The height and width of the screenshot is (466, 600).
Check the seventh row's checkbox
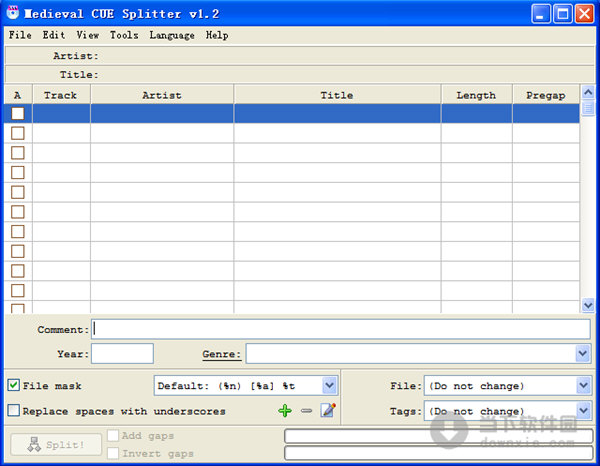click(18, 231)
